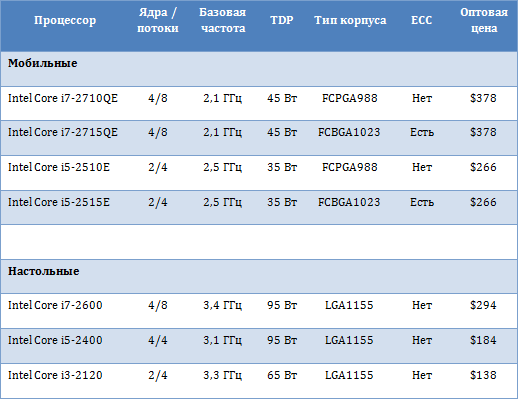Select the Intel Core i5-2515E cell
Screen dimensions: 518x399
[x=59, y=202]
